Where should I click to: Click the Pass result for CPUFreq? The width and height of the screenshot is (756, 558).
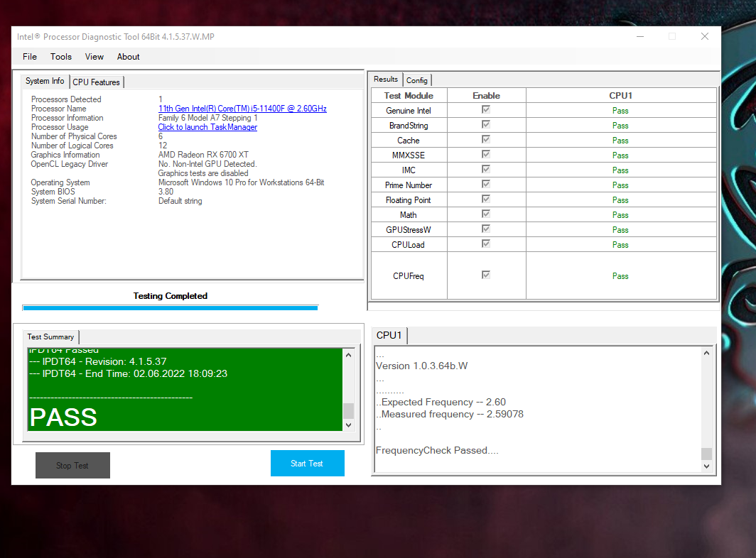point(620,276)
